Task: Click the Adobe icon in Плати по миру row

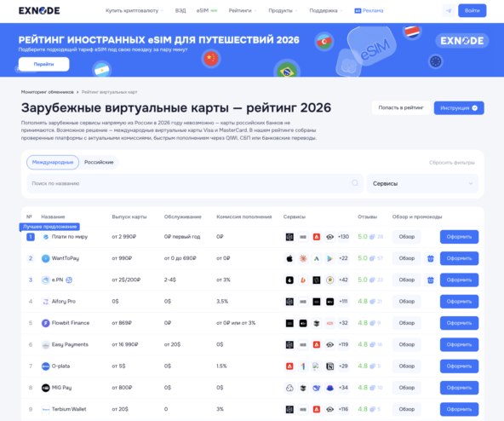Action: (317, 237)
